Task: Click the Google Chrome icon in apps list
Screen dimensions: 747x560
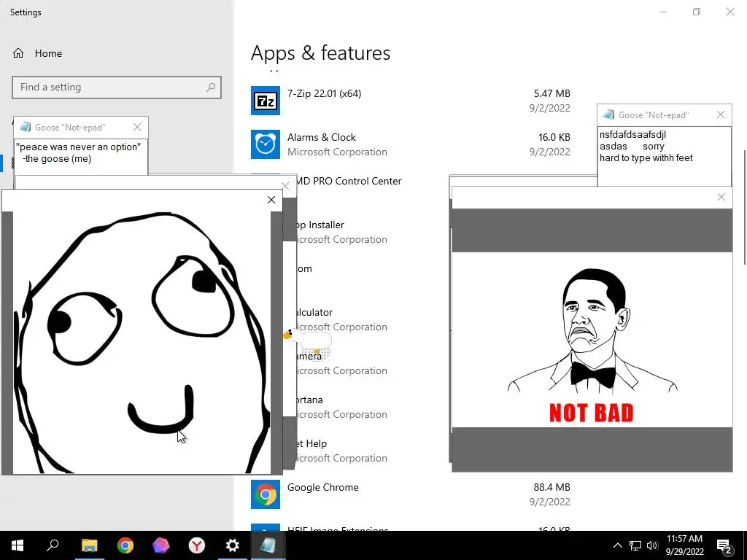Action: coord(266,494)
